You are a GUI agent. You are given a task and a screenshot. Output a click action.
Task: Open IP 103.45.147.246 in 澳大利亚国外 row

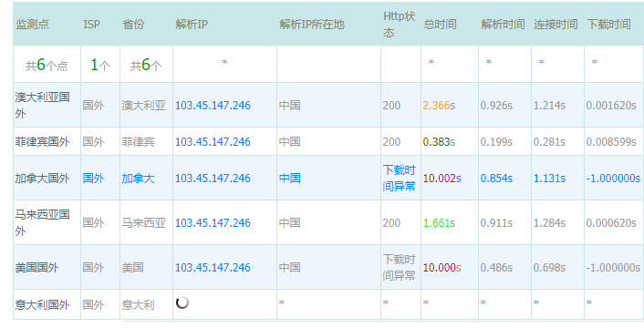pyautogui.click(x=213, y=106)
